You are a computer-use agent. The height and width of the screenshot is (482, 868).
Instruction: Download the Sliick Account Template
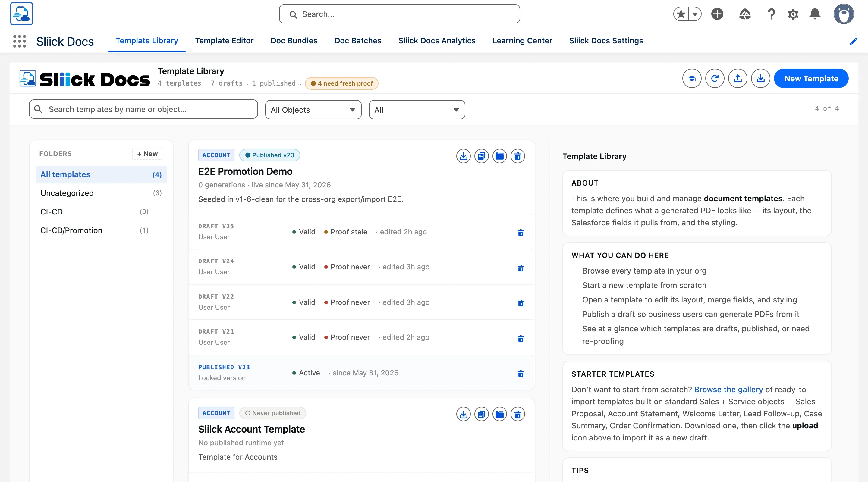click(463, 414)
